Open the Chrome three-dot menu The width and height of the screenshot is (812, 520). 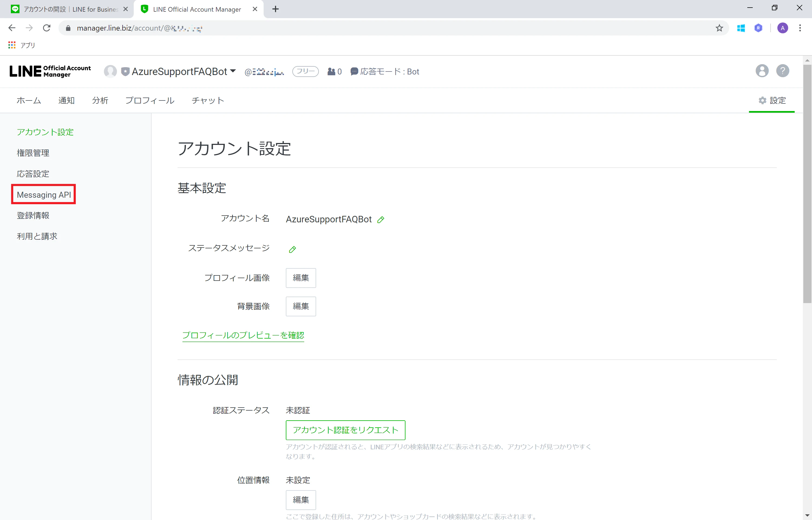pyautogui.click(x=800, y=28)
